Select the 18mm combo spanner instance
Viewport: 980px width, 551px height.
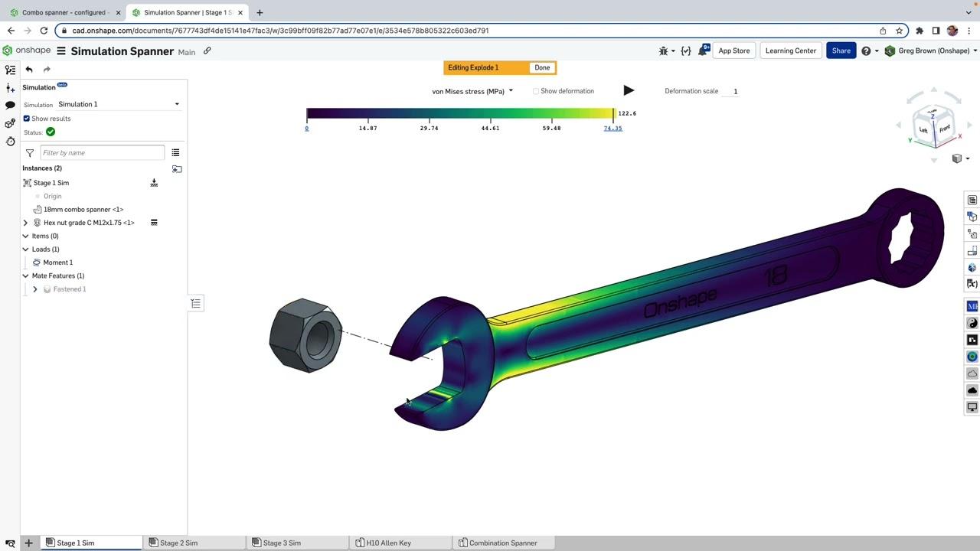(83, 209)
